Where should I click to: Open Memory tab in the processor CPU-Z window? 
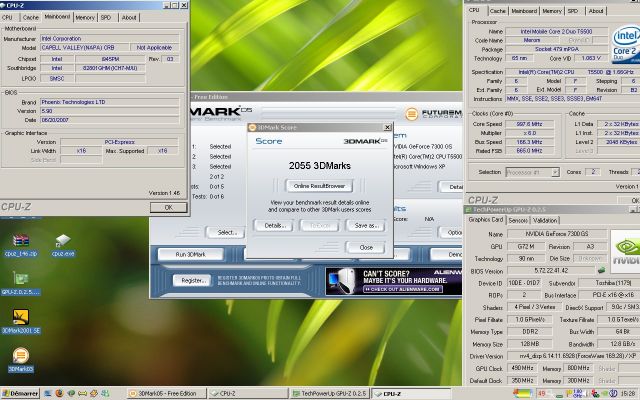click(x=552, y=11)
